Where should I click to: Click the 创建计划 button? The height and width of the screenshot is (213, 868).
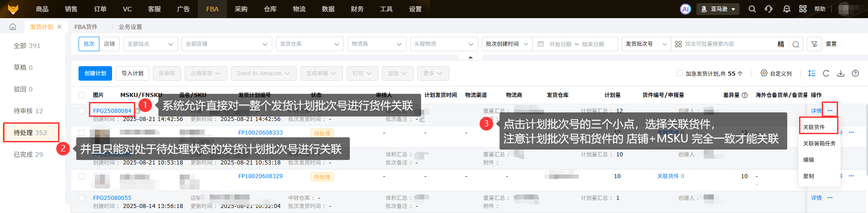click(95, 73)
